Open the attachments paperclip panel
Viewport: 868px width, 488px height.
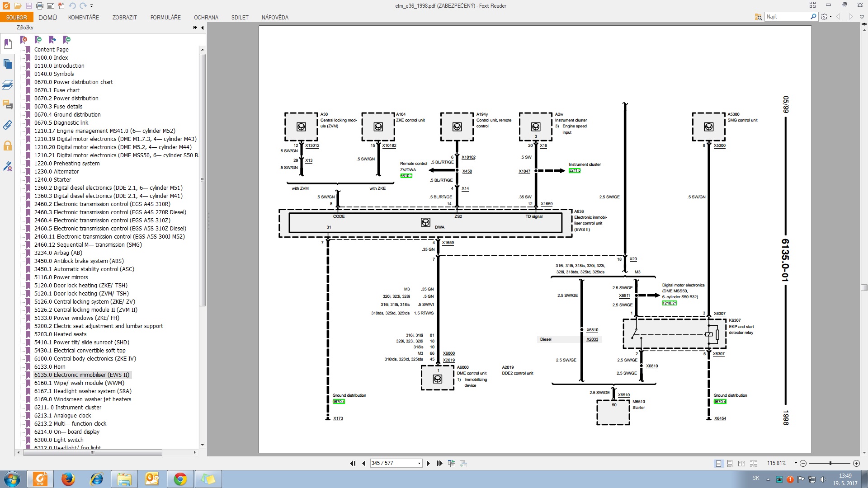pyautogui.click(x=8, y=125)
